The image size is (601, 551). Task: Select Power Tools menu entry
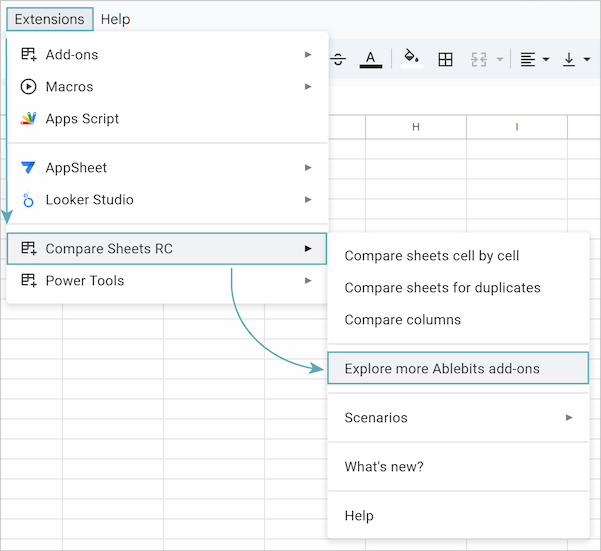click(167, 280)
